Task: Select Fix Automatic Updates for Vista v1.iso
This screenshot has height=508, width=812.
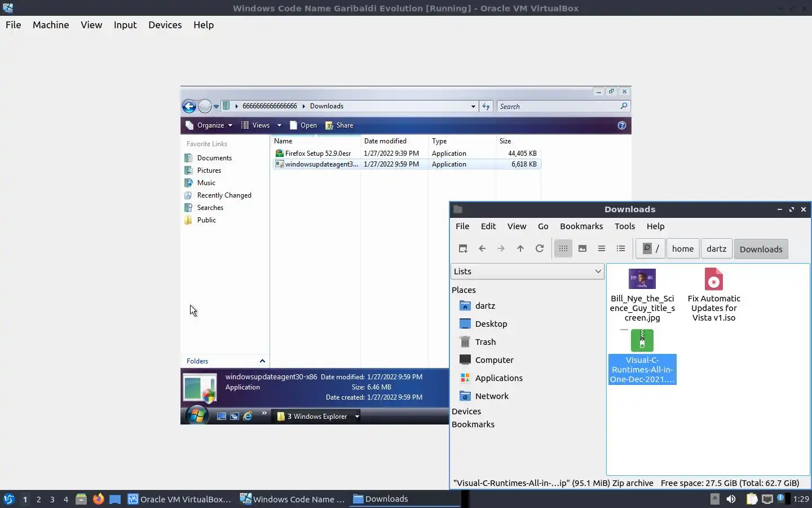Action: tap(714, 296)
